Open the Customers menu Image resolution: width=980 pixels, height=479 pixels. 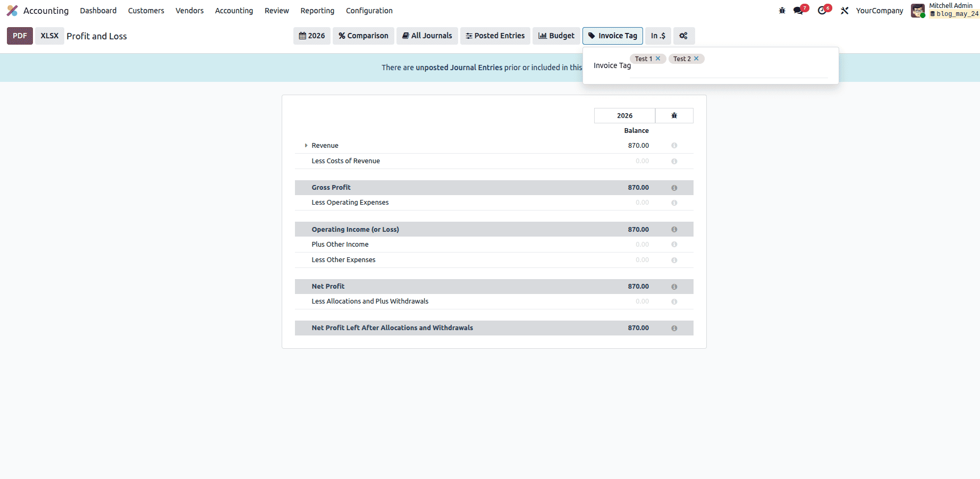(x=146, y=11)
